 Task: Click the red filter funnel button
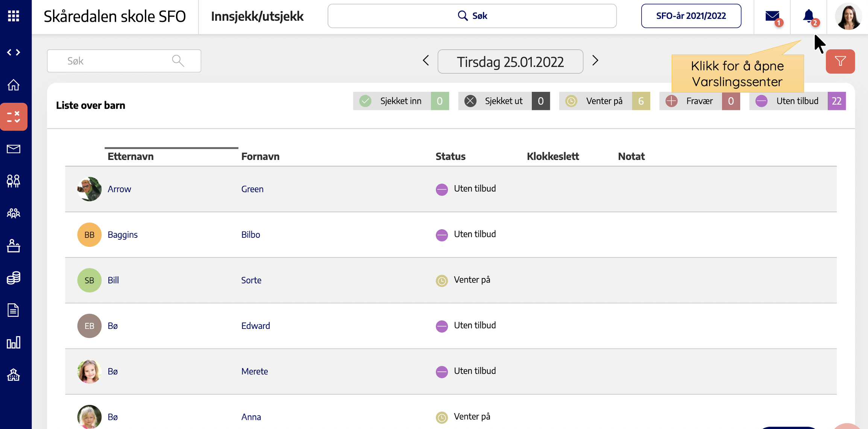pos(840,61)
